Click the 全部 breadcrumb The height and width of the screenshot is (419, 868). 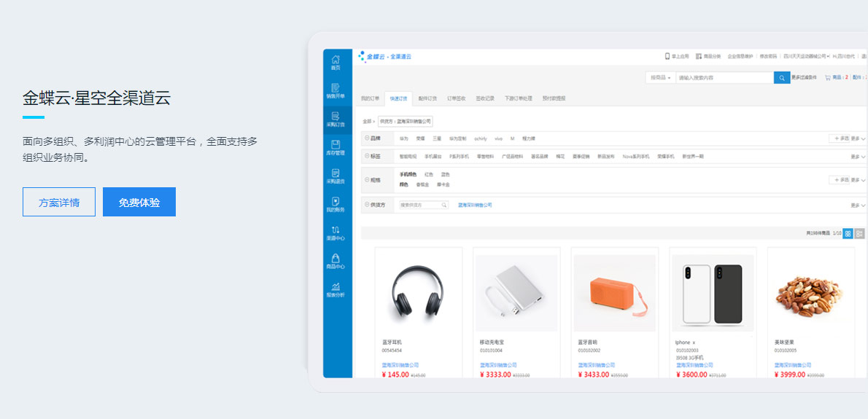[367, 121]
